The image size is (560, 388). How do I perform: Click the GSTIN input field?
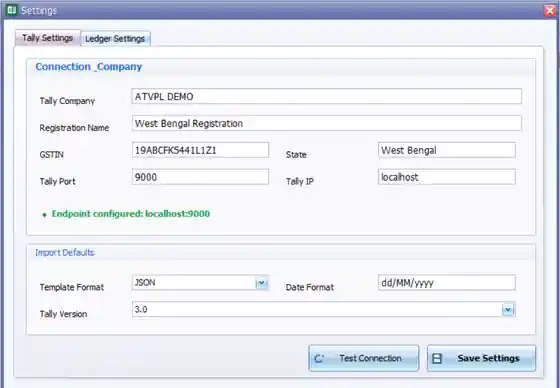tap(200, 150)
